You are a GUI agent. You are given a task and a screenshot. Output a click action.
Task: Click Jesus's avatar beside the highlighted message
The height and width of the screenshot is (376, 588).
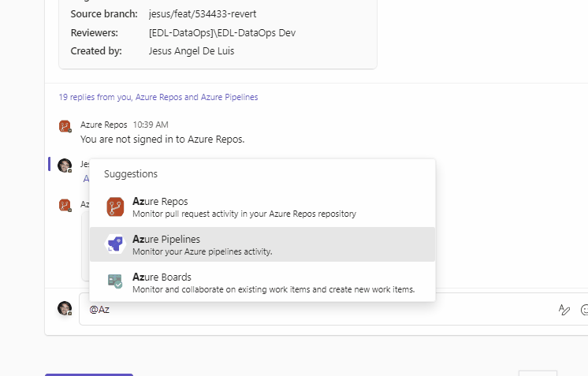(65, 166)
